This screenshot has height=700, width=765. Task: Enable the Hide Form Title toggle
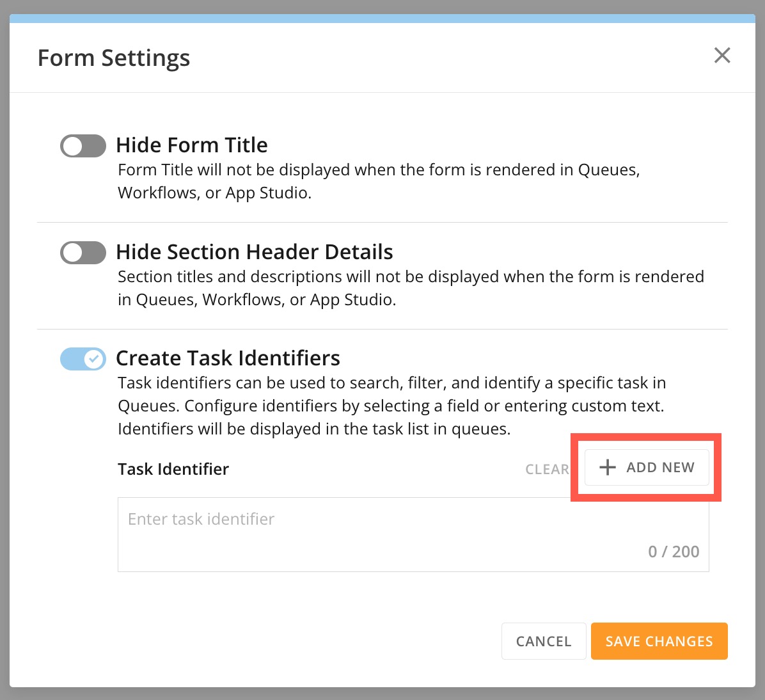(83, 146)
